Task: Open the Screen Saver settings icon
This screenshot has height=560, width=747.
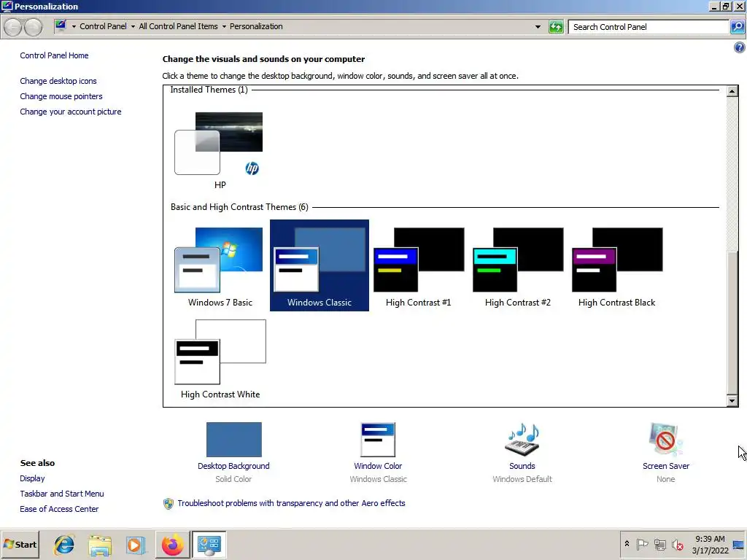Action: 665,440
